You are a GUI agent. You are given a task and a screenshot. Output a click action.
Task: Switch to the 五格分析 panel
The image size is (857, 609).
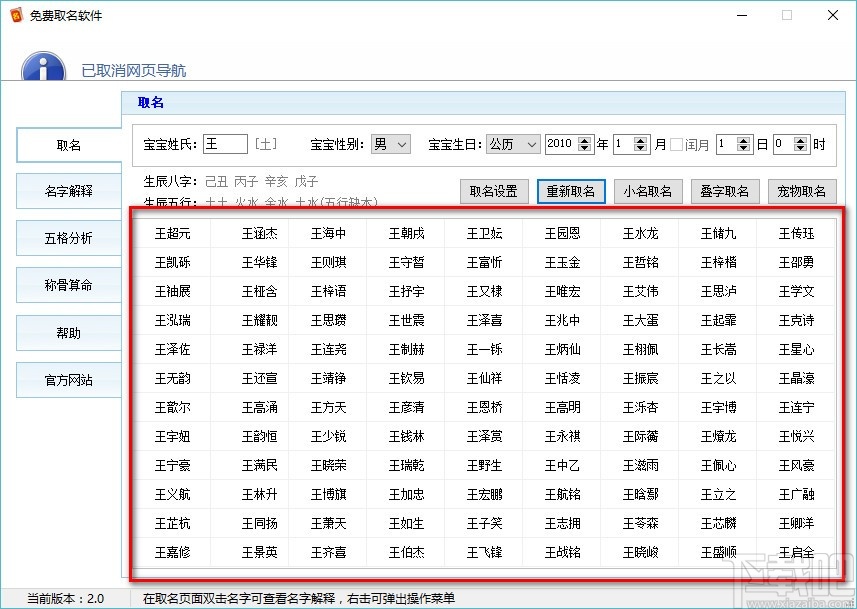pos(68,238)
